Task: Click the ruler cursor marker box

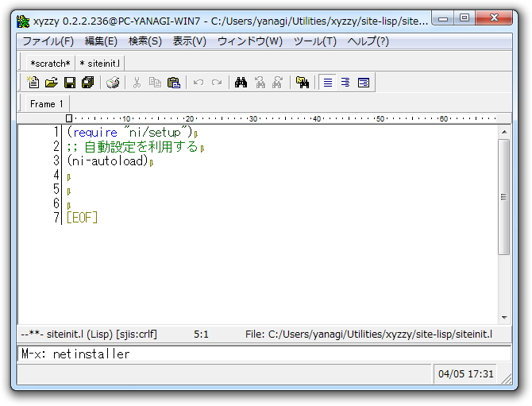Action: (69, 118)
